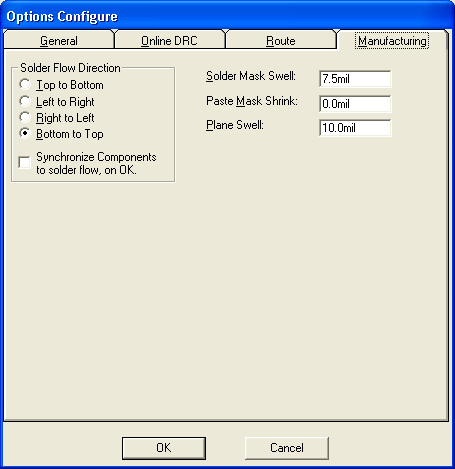The width and height of the screenshot is (455, 469).
Task: Focus the Paste Mask Shrink input box
Action: point(355,104)
